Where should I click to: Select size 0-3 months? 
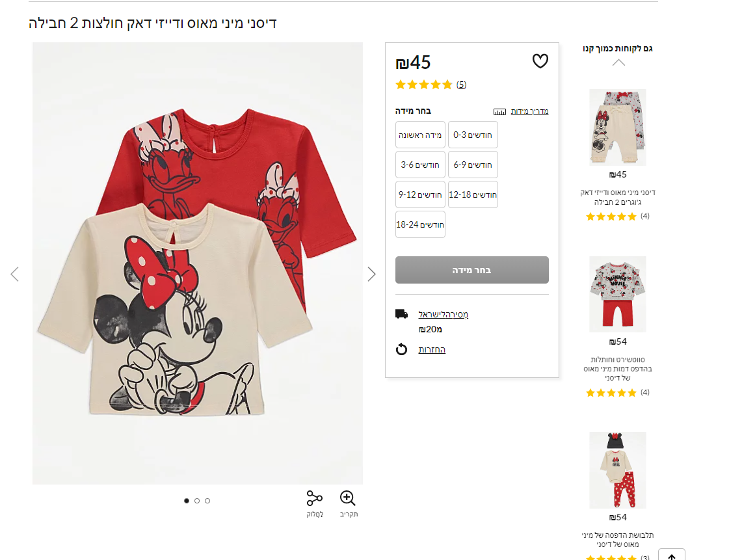point(473,135)
